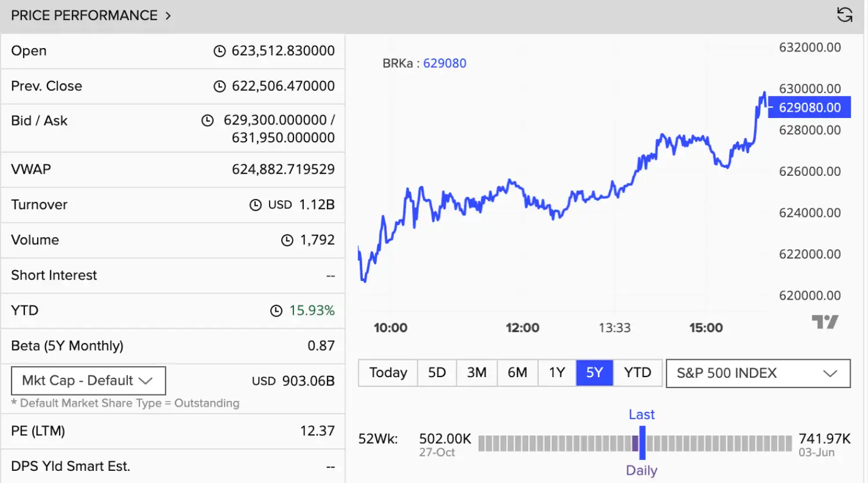Switch chart range to Today
This screenshot has height=483, width=868.
point(388,373)
